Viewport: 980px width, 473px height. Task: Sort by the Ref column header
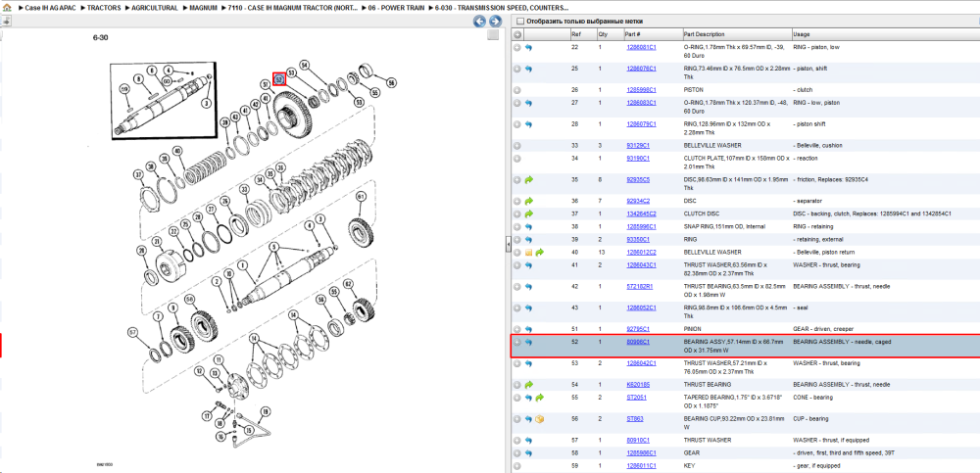[x=582, y=34]
